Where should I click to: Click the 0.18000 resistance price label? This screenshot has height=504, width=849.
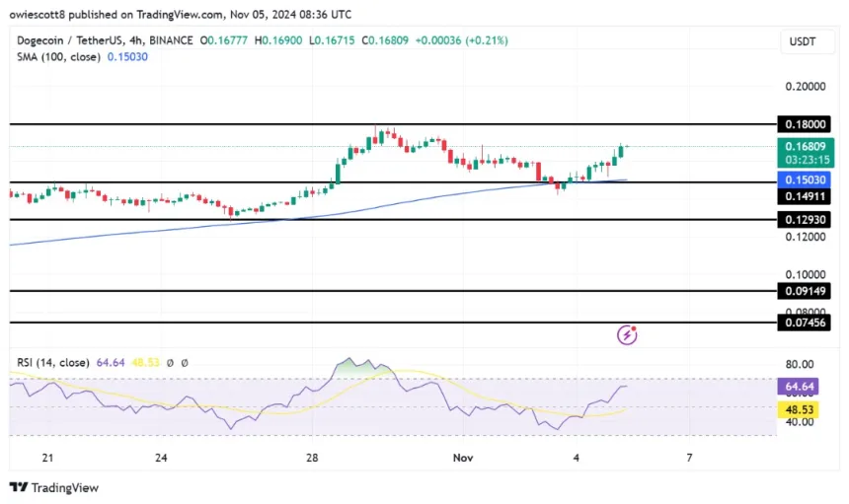(808, 125)
